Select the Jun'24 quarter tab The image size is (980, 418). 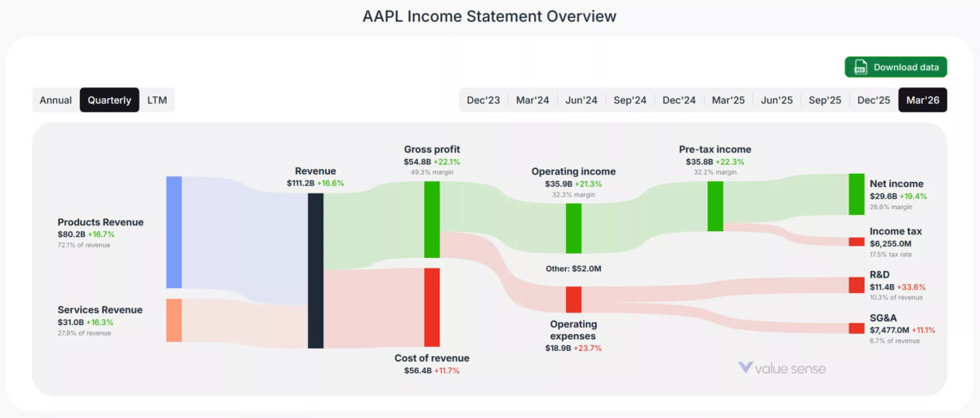[581, 100]
